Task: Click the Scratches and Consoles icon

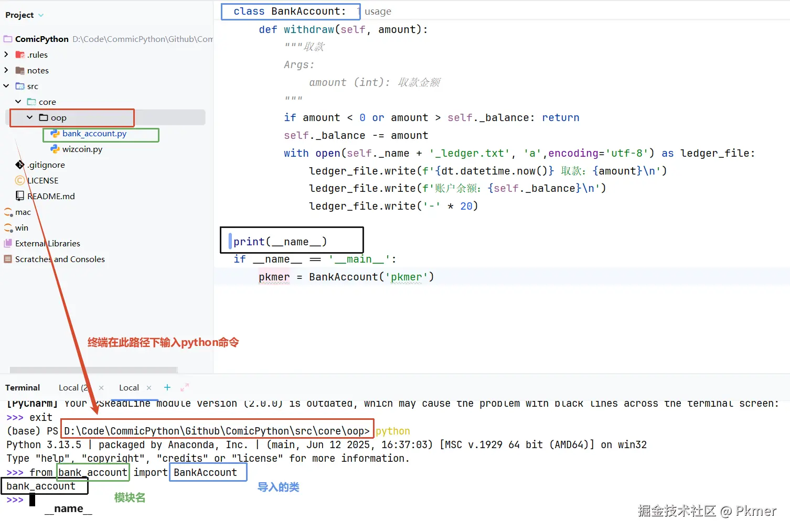Action: 8,259
